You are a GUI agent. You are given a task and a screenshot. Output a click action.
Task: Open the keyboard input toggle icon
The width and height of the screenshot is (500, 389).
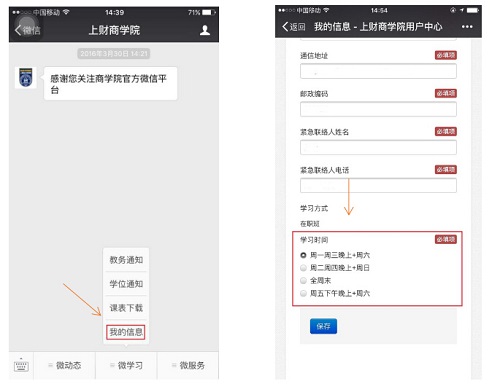tap(21, 366)
